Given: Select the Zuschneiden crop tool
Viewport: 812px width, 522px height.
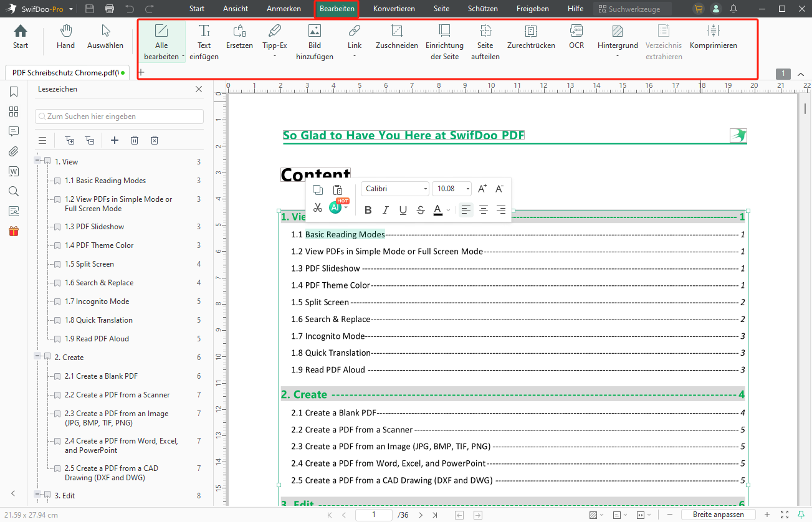Looking at the screenshot, I should click(396, 37).
